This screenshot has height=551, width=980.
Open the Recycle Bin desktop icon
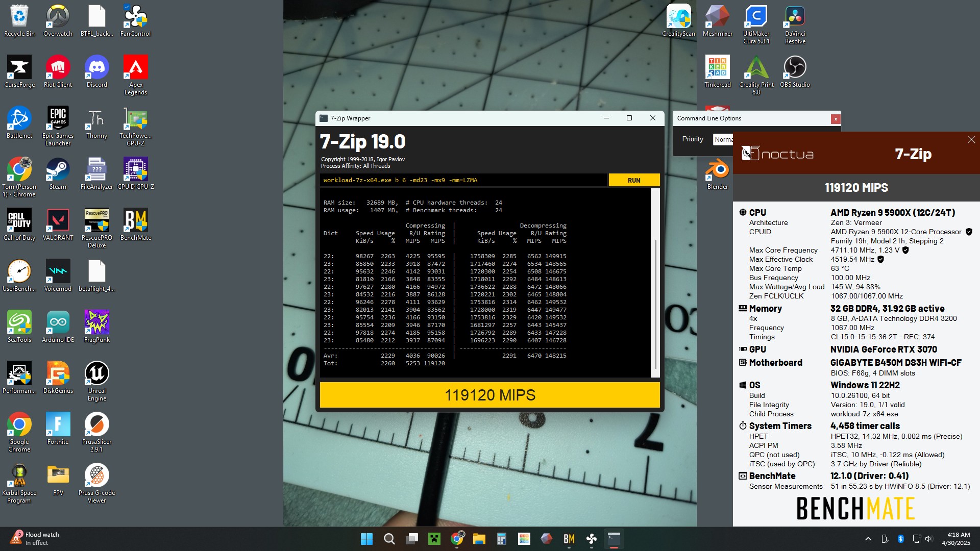click(x=19, y=21)
